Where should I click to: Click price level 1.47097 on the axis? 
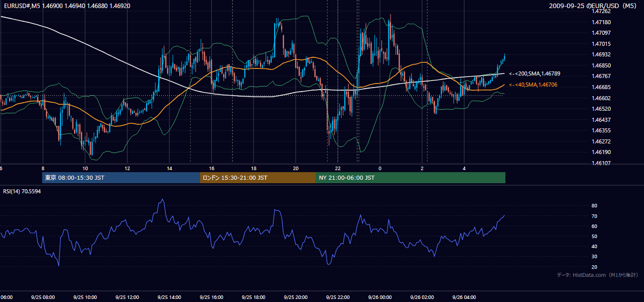coord(602,33)
